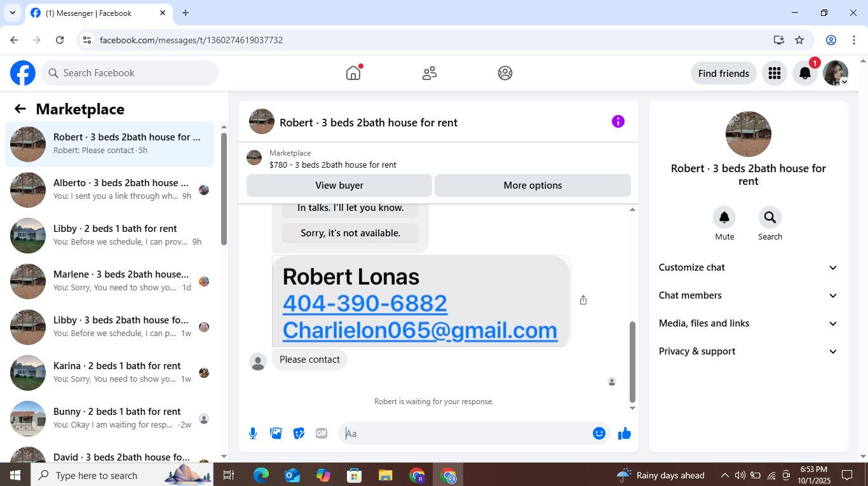868x486 pixels.
Task: Focus the Search Facebook field
Action: pos(130,73)
